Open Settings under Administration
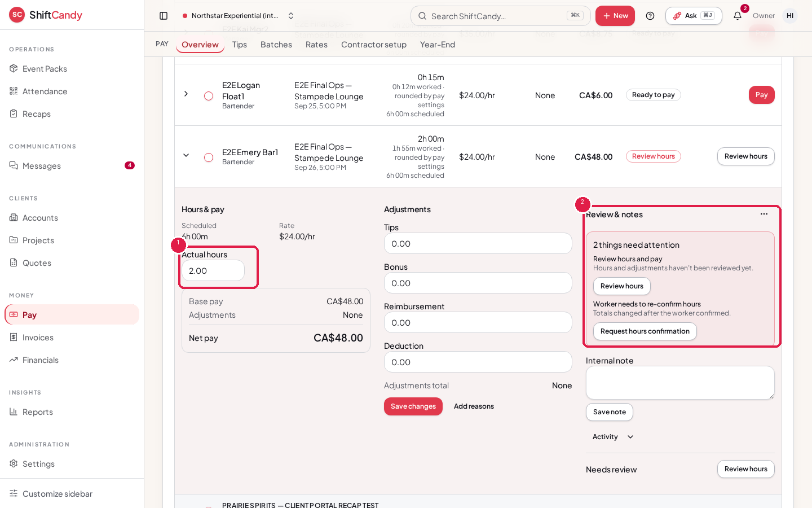The width and height of the screenshot is (812, 508). [x=72, y=464]
